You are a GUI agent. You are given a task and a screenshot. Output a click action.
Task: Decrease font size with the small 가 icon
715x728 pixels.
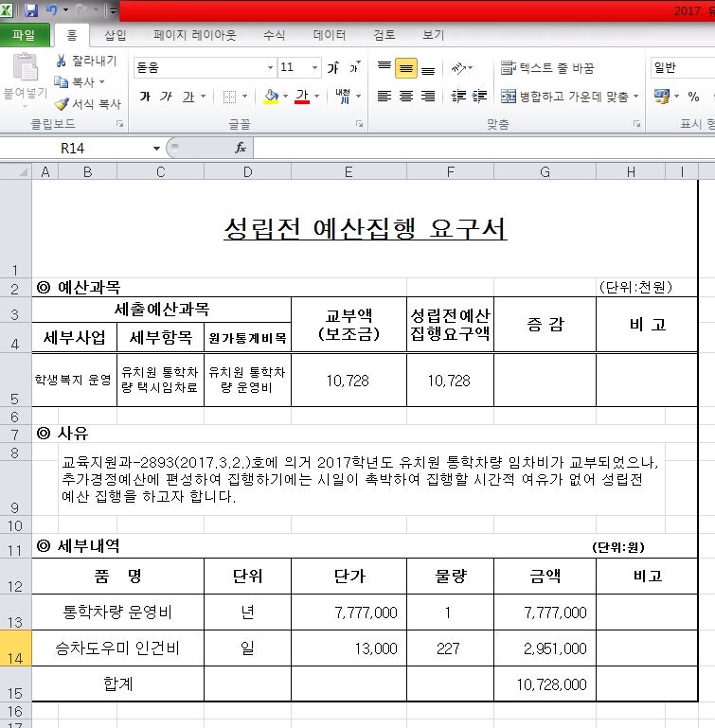355,68
